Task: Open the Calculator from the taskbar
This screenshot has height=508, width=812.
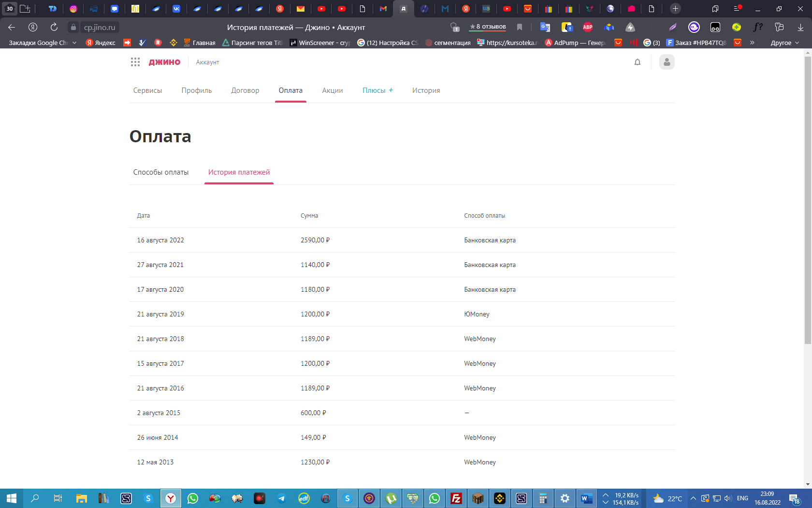Action: coord(543,498)
